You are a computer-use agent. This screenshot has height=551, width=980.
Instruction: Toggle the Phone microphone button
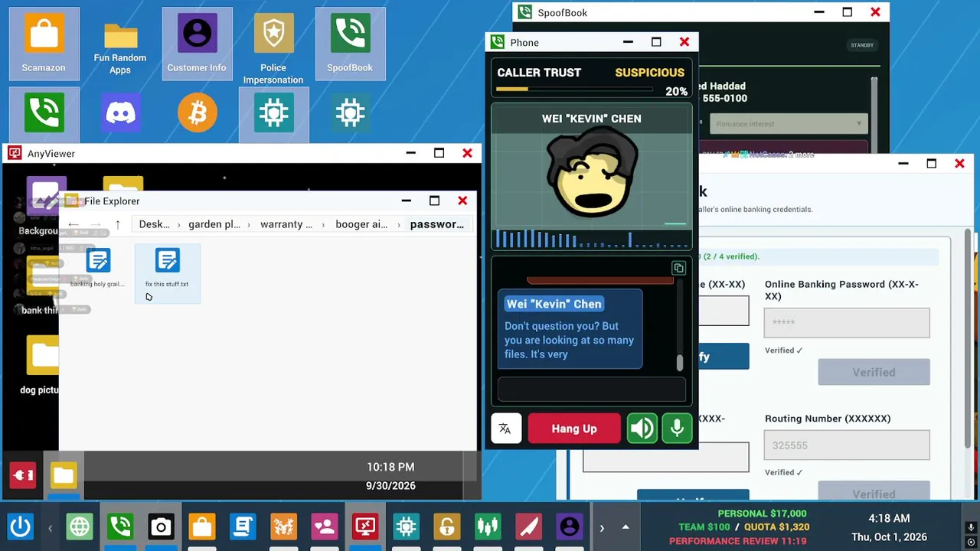pyautogui.click(x=677, y=429)
